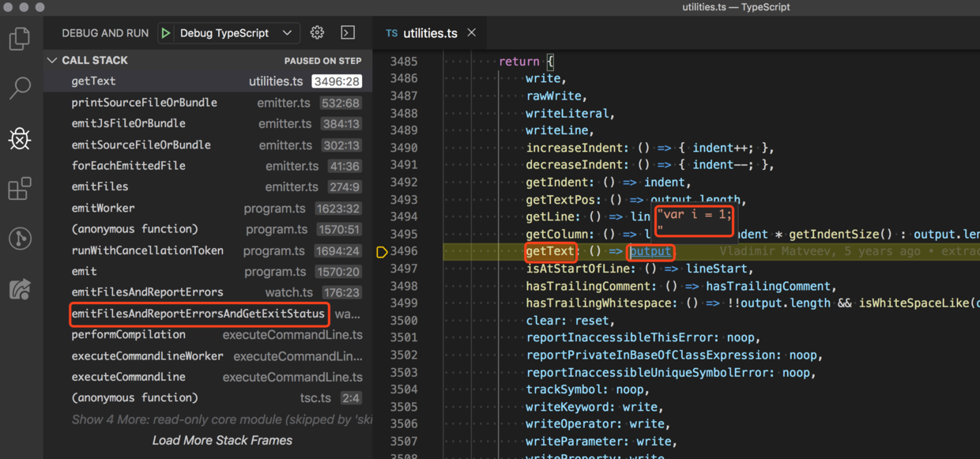Image resolution: width=980 pixels, height=459 pixels.
Task: Select the emitJsFileOrBundle stack frame
Action: (x=208, y=123)
